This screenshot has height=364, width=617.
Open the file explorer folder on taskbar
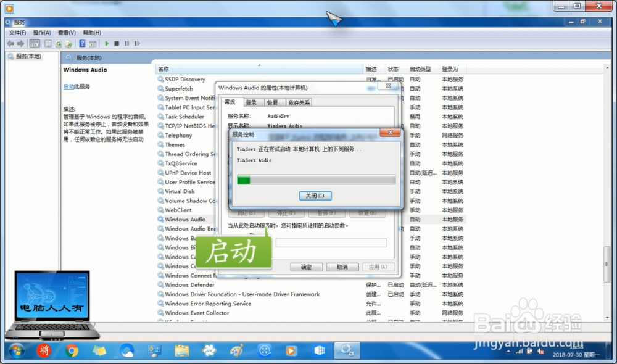pos(182,350)
